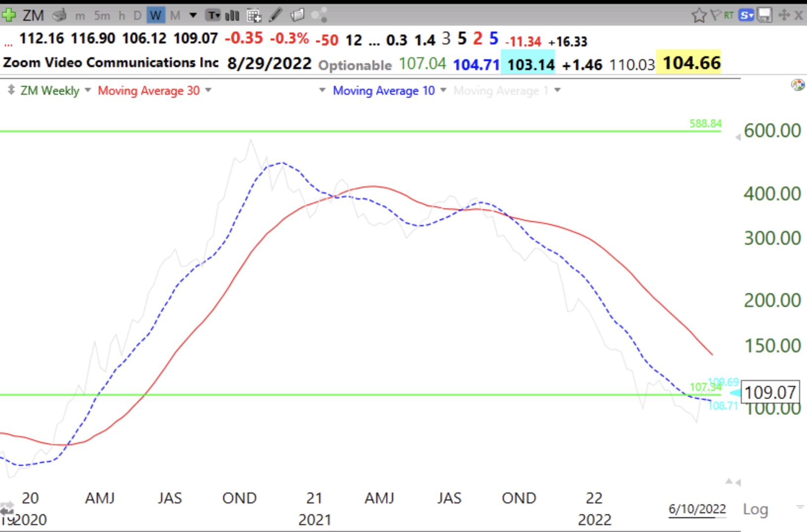807x532 pixels.
Task: Click the 'Moving Average 30' label
Action: pyautogui.click(x=149, y=90)
